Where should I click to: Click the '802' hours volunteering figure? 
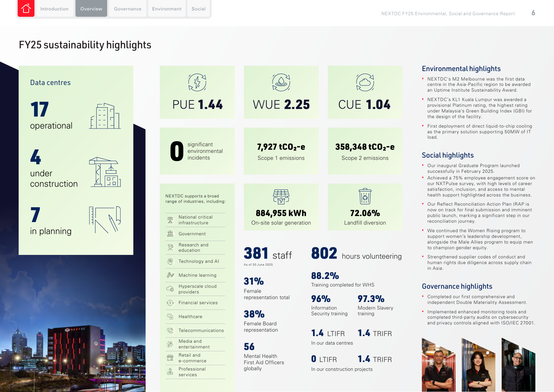pyautogui.click(x=324, y=253)
